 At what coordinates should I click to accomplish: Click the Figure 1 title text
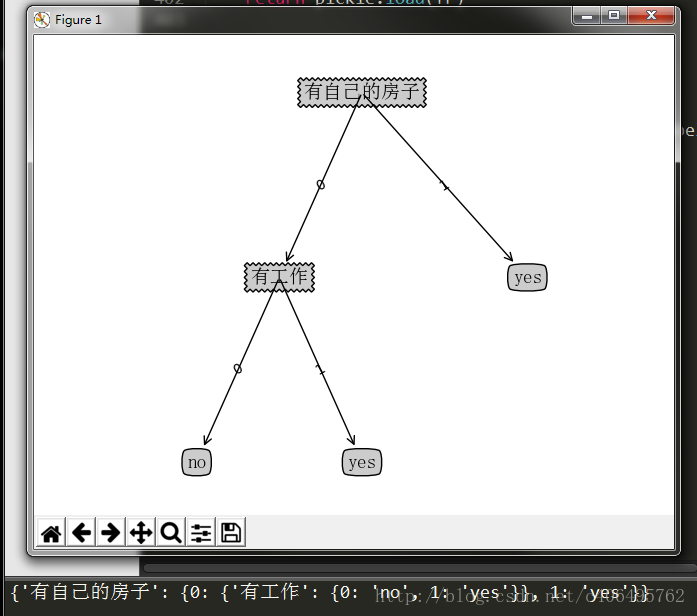coord(78,20)
